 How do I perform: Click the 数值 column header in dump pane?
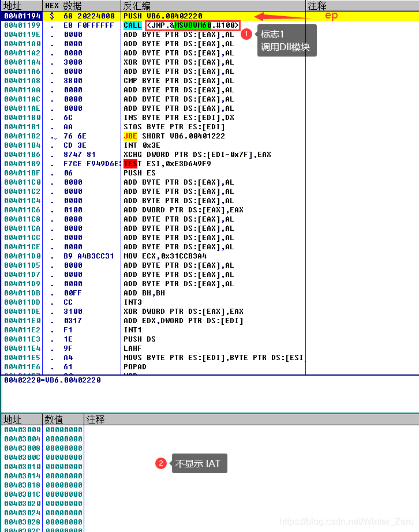(x=63, y=419)
